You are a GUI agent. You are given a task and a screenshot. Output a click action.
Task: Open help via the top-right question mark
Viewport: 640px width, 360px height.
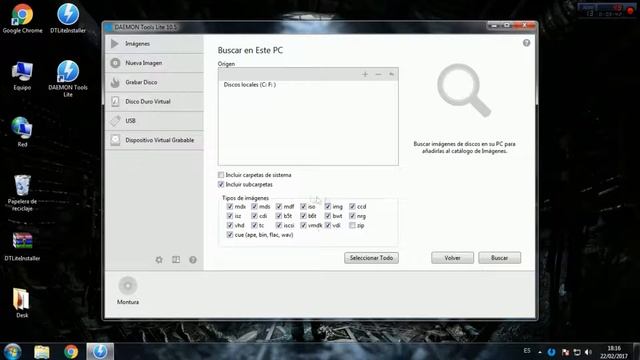527,43
